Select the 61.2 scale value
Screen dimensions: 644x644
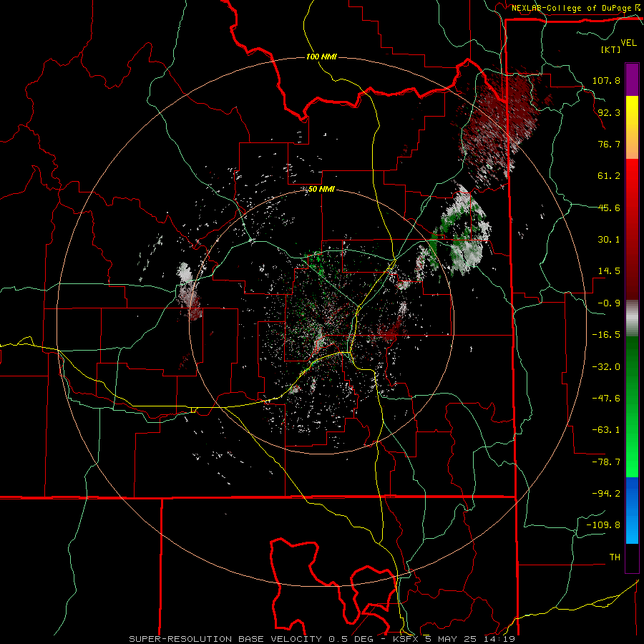click(x=609, y=176)
